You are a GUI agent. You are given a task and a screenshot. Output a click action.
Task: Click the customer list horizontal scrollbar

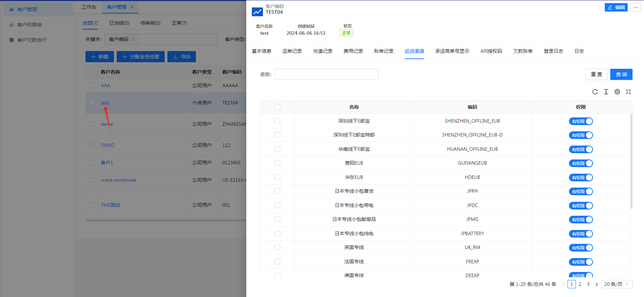166,220
